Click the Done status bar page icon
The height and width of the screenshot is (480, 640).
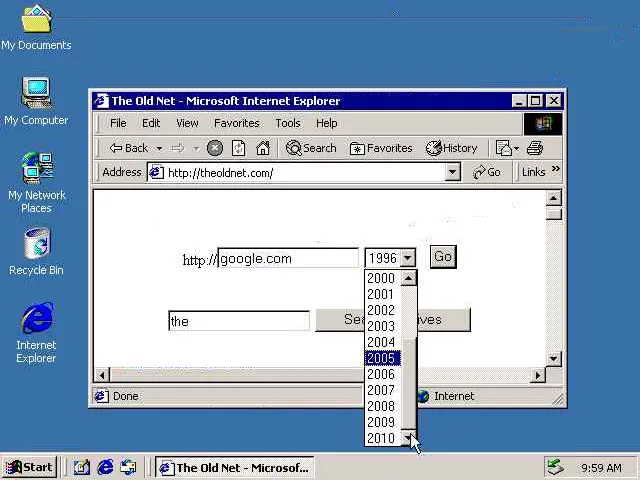click(101, 396)
